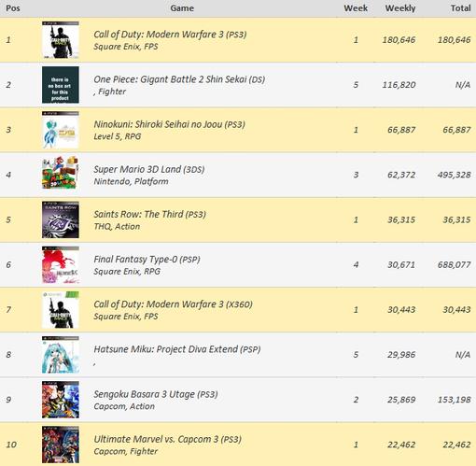Sort by the Pos column header
Image resolution: width=476 pixels, height=466 pixels.
pos(13,8)
